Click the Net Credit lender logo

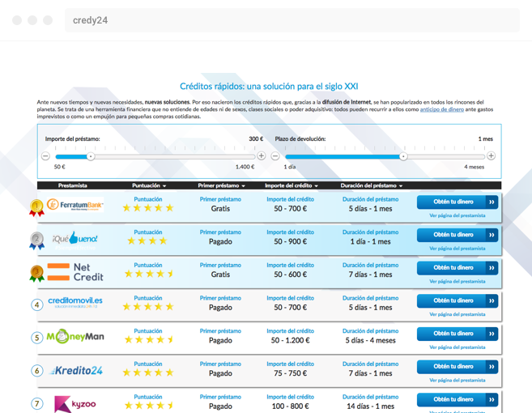(75, 272)
